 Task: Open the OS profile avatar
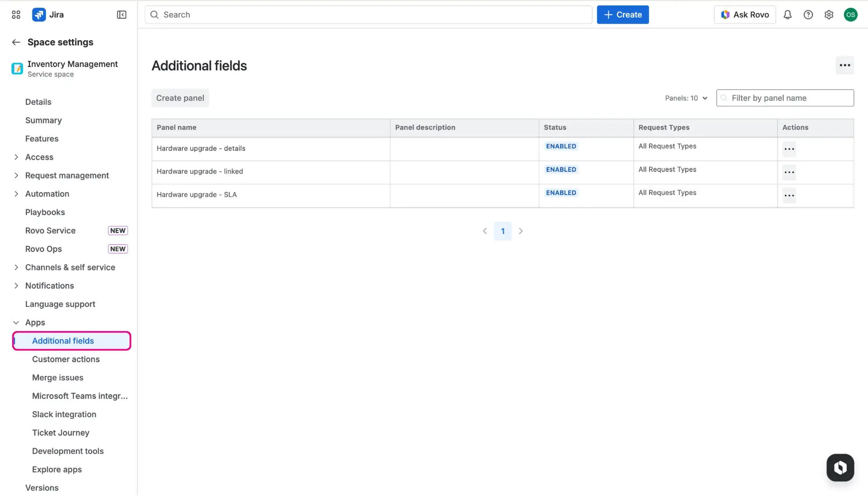[850, 14]
